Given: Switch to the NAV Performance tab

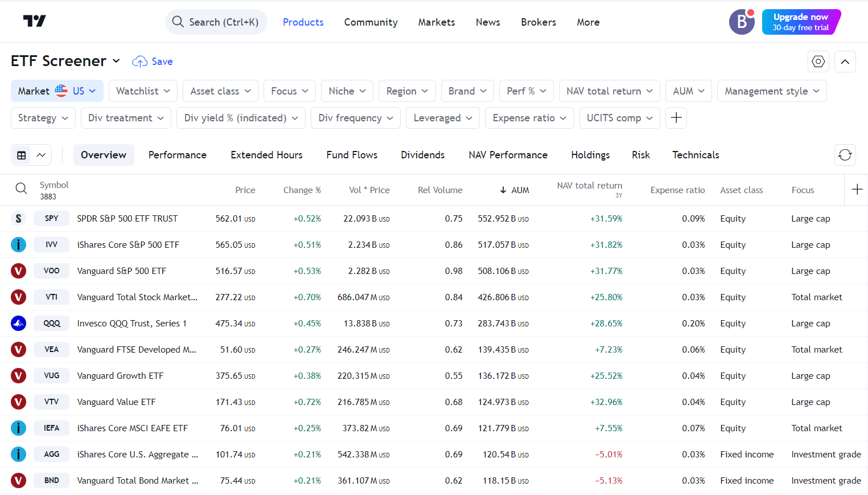Looking at the screenshot, I should point(508,155).
